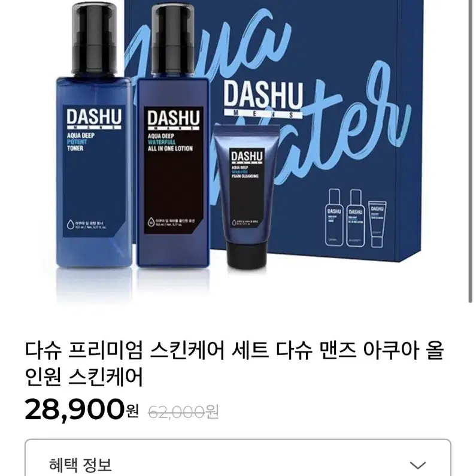Click the vertical scrollbar at right edge
This screenshot has width=476, height=476.
(x=471, y=151)
